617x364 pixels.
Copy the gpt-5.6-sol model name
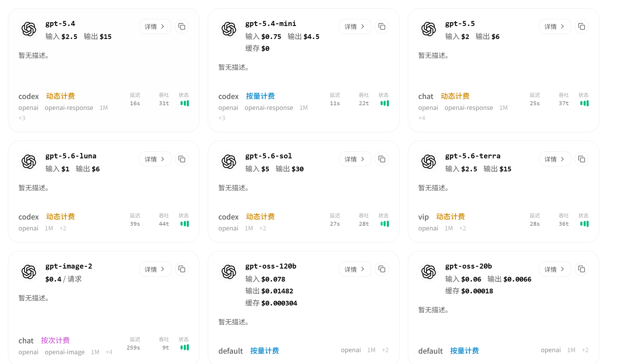382,159
